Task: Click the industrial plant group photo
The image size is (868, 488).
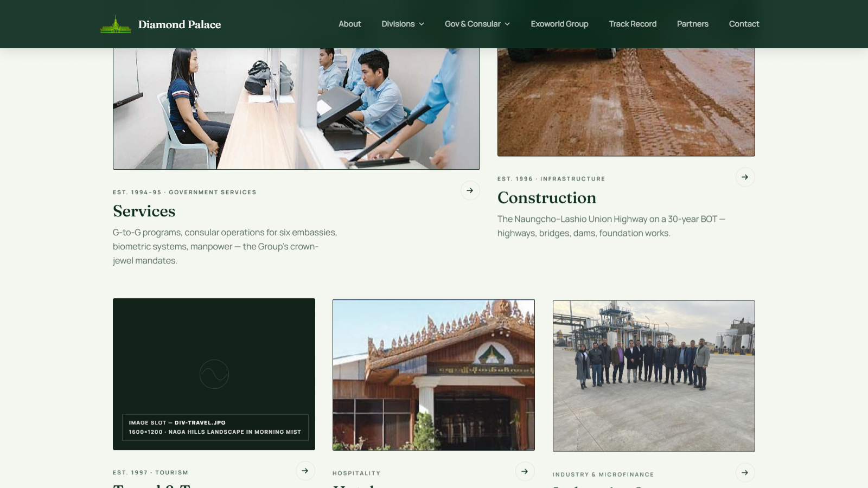Action: 654,376
